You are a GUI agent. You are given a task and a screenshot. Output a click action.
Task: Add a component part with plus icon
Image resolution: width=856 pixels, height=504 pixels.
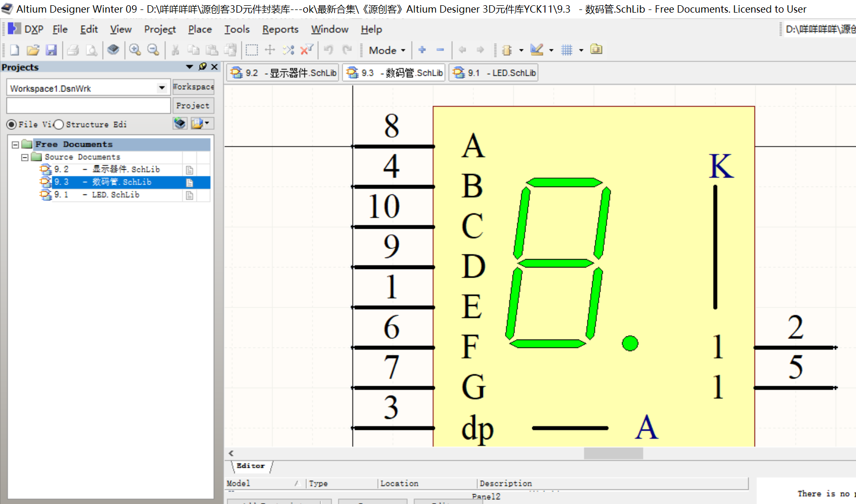click(x=422, y=50)
